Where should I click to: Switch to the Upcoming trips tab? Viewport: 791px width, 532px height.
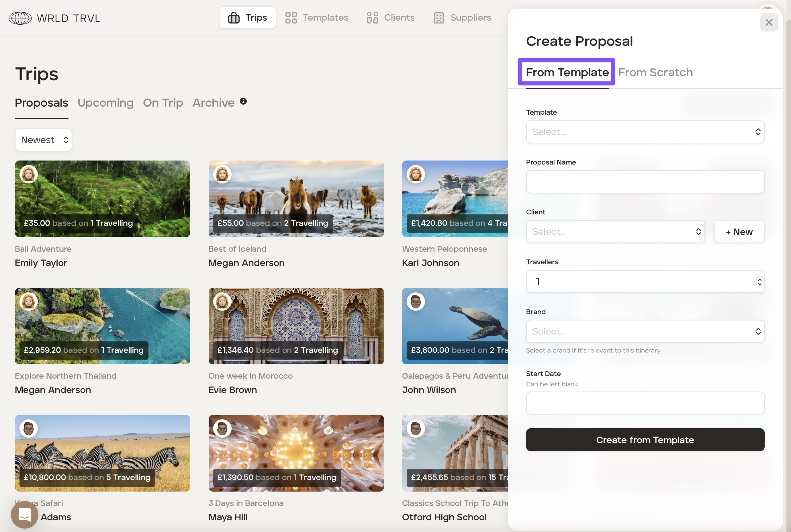105,102
